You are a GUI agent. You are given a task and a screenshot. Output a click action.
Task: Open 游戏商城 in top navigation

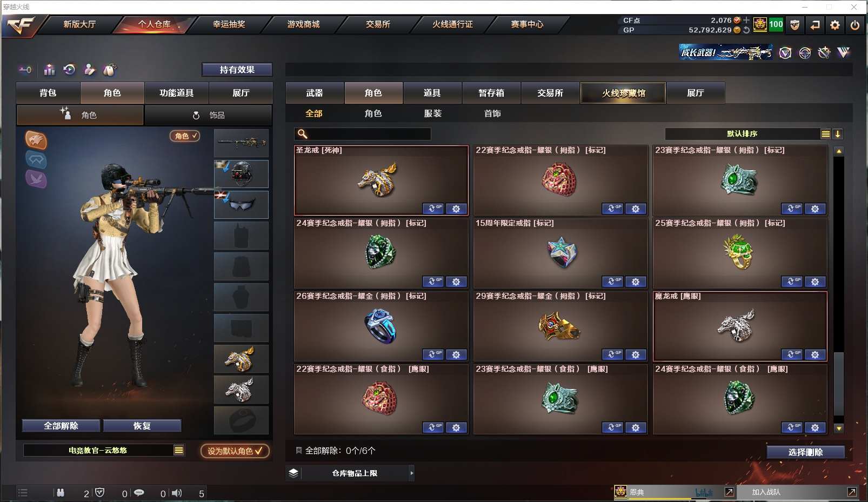pyautogui.click(x=303, y=24)
